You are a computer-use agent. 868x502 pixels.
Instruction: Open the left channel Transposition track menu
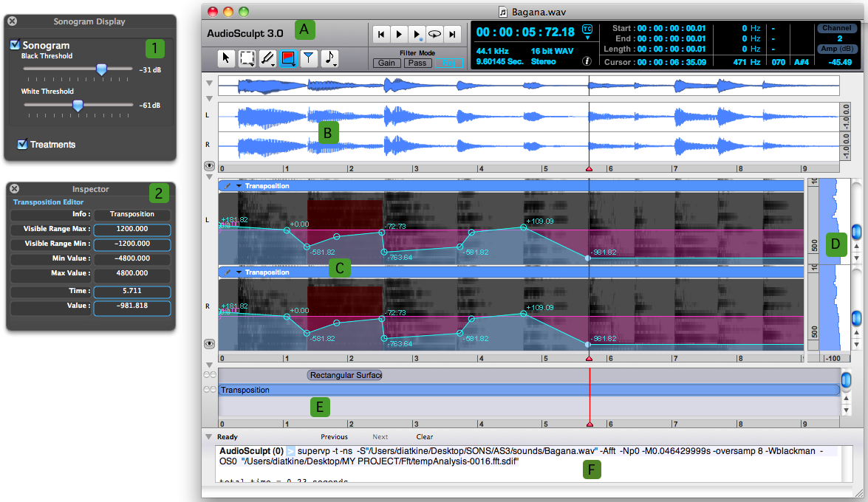[x=239, y=186]
